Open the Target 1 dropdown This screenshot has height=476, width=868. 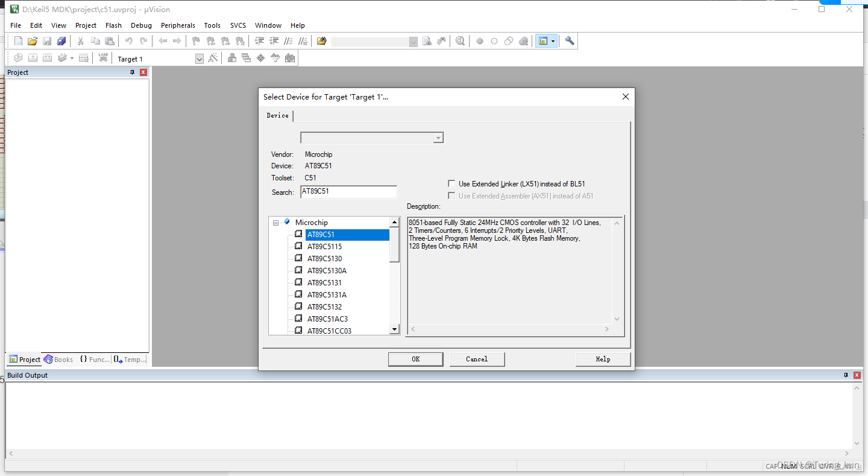pos(200,59)
